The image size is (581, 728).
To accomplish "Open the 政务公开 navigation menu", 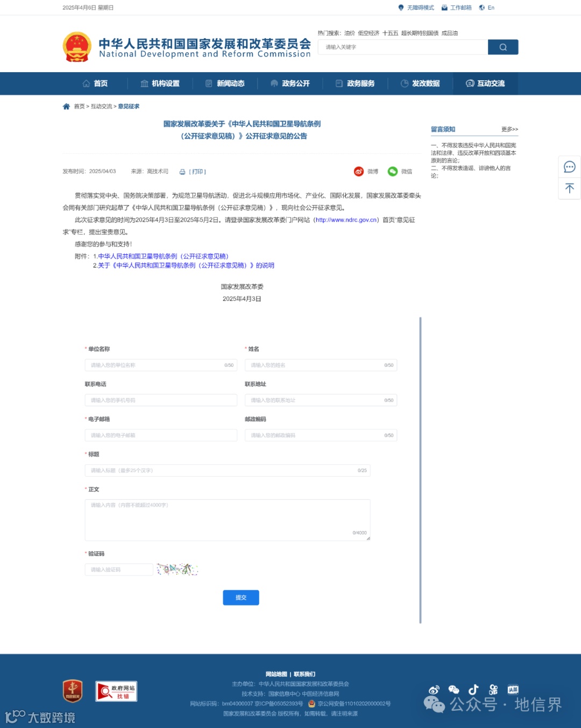I will click(x=290, y=83).
